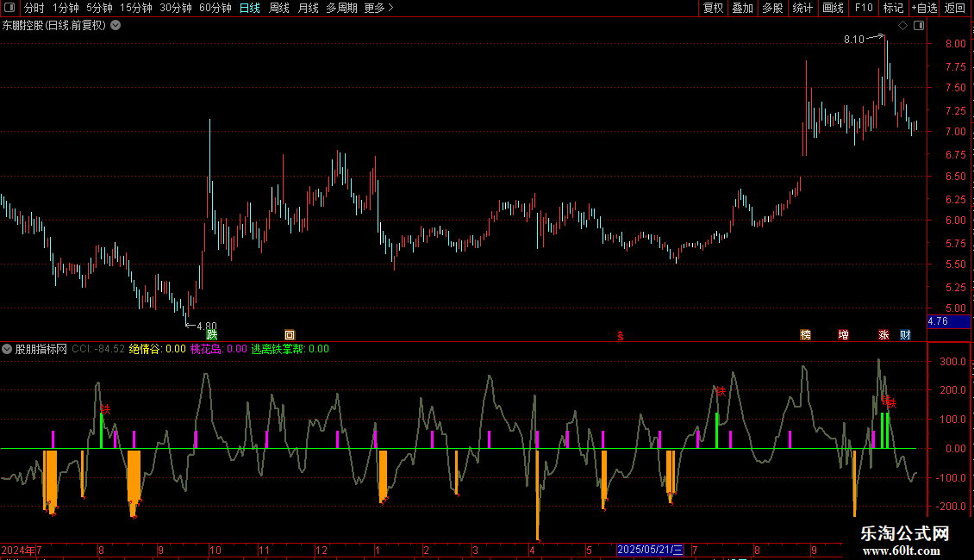Open F10 company information
The image size is (974, 560).
pyautogui.click(x=864, y=8)
